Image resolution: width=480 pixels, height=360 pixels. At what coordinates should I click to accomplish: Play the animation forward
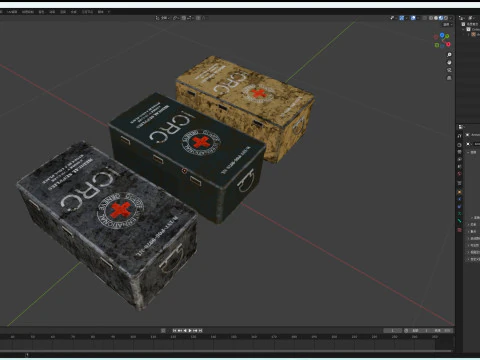pos(190,331)
